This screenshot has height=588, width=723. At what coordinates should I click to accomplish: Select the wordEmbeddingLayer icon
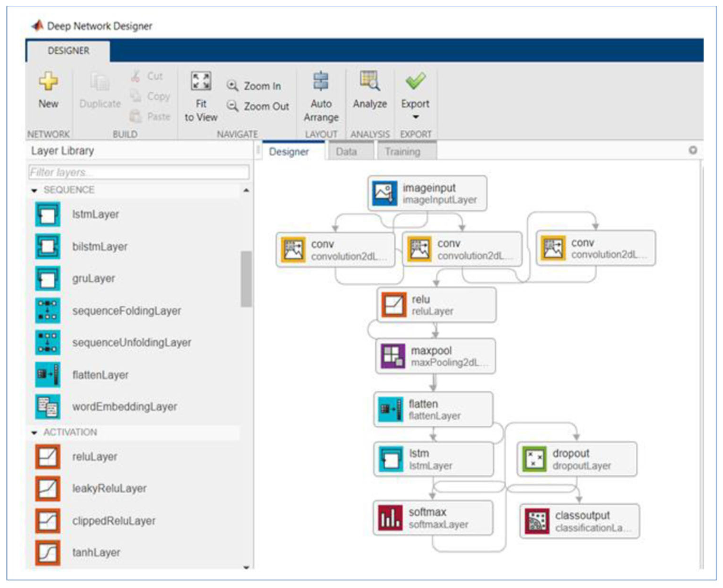[x=48, y=406]
